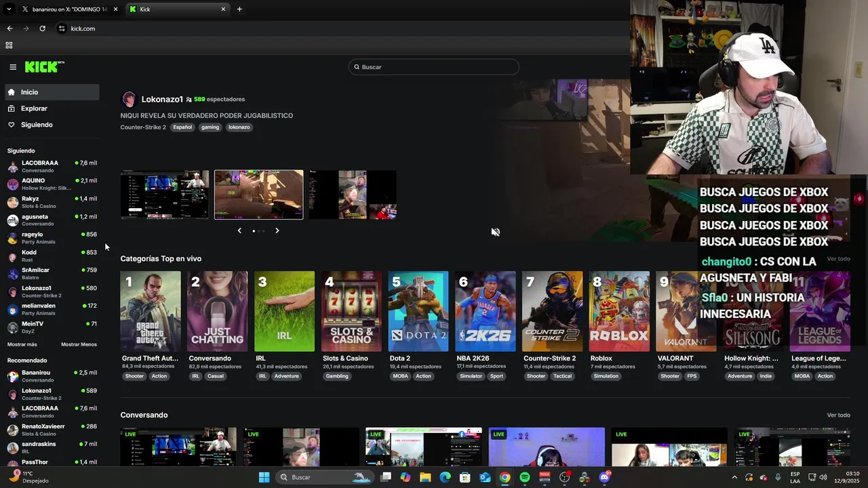The image size is (868, 488).
Task: Open Bananirou in Recomendado list
Action: point(52,376)
